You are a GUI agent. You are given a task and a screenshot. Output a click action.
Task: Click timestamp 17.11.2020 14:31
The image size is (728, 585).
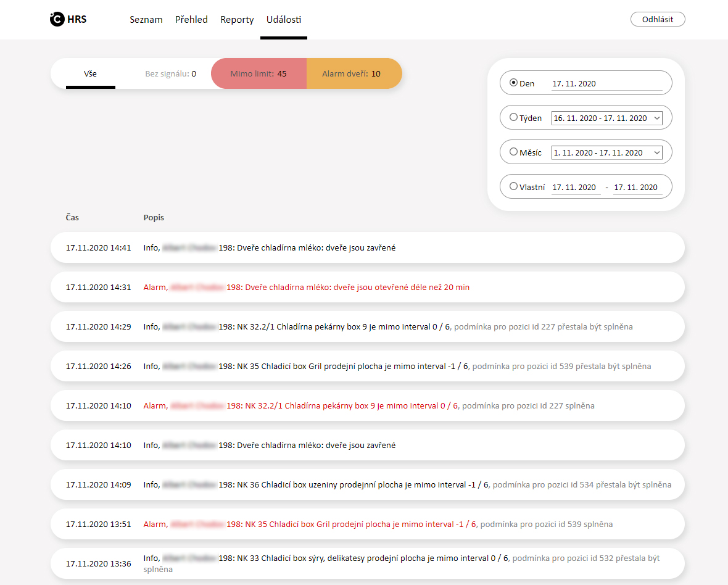[99, 287]
